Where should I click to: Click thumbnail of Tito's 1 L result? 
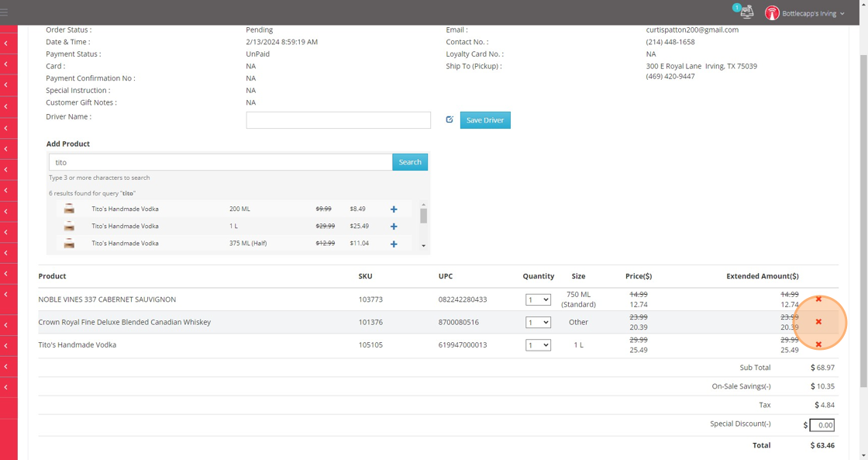coord(69,226)
